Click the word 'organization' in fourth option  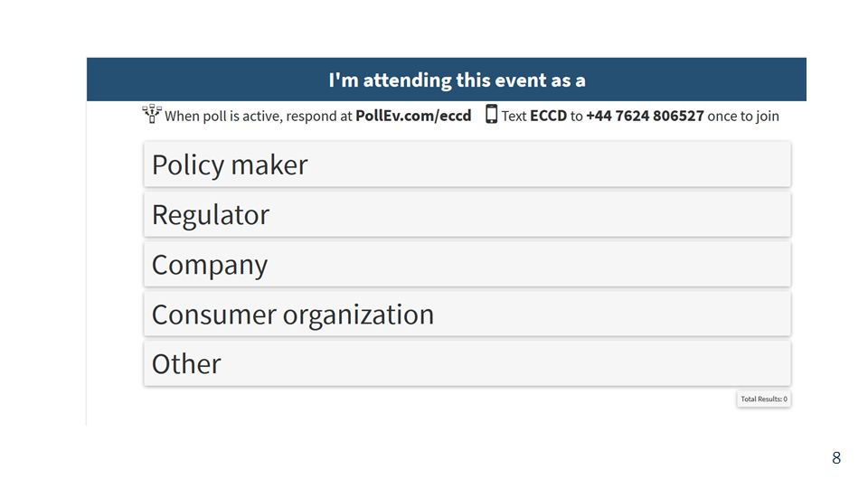coord(359,315)
